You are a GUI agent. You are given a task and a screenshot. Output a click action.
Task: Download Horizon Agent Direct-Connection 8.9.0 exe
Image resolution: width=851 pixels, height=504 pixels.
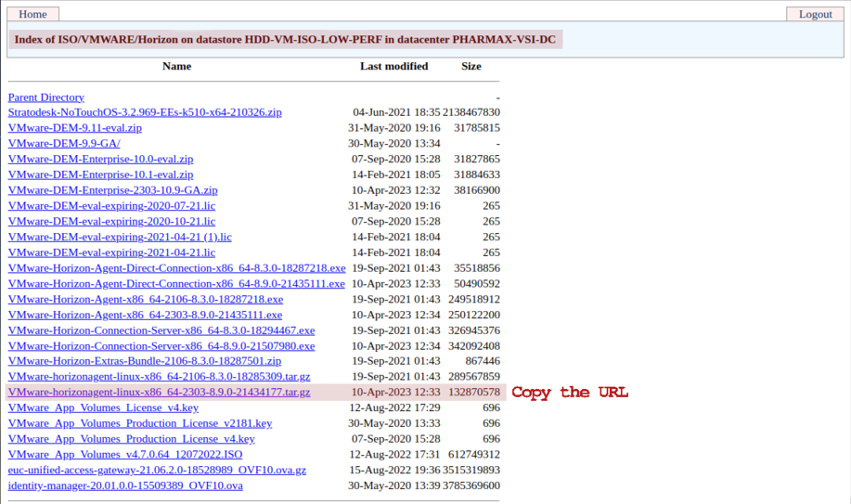coord(176,284)
